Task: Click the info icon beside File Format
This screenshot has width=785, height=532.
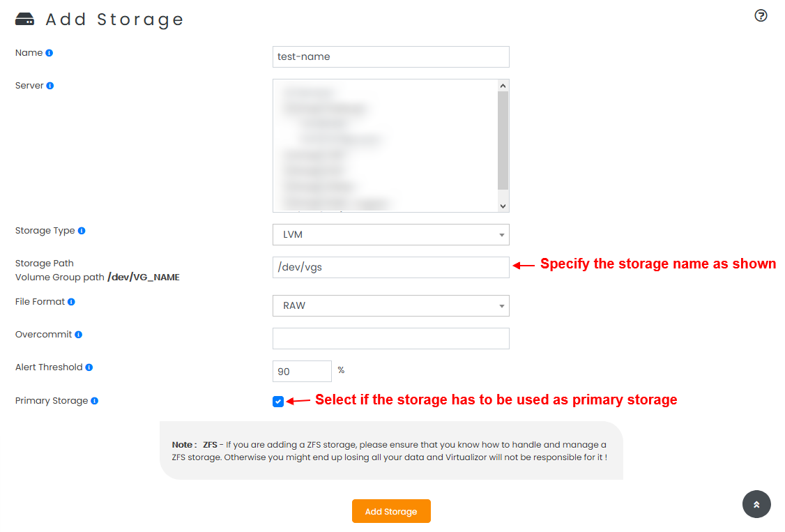Action: [72, 301]
